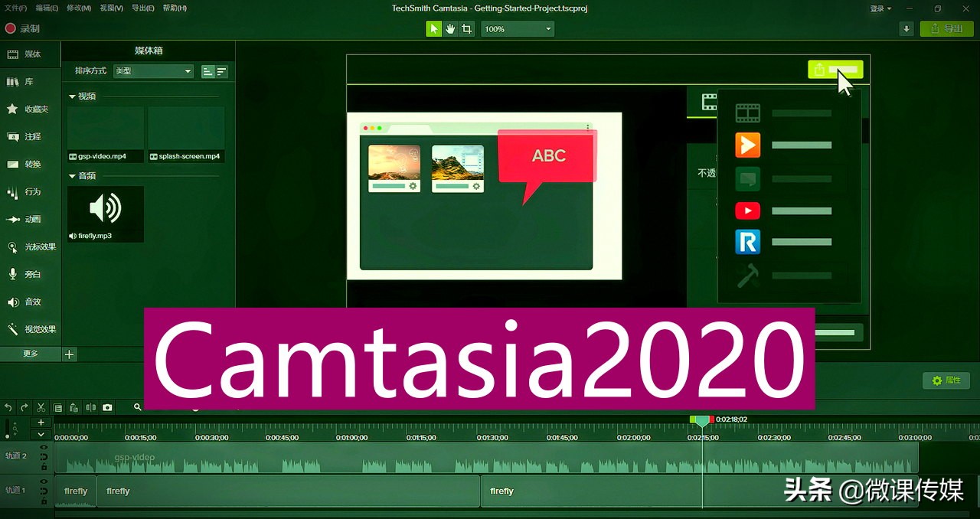Viewport: 980px width, 519px height.
Task: Select the splash-screen.mp4 thumbnail
Action: 186,134
